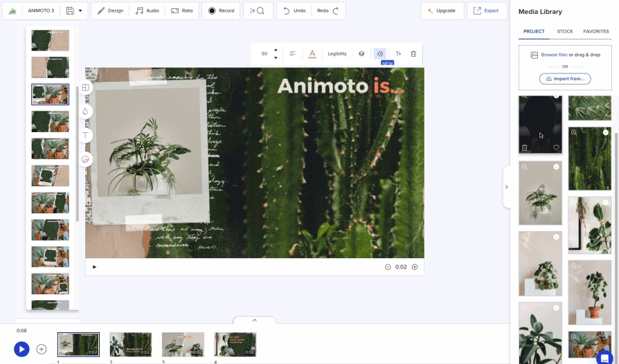Select the cactus spines library thumbnail
619x364 pixels.
[x=590, y=108]
